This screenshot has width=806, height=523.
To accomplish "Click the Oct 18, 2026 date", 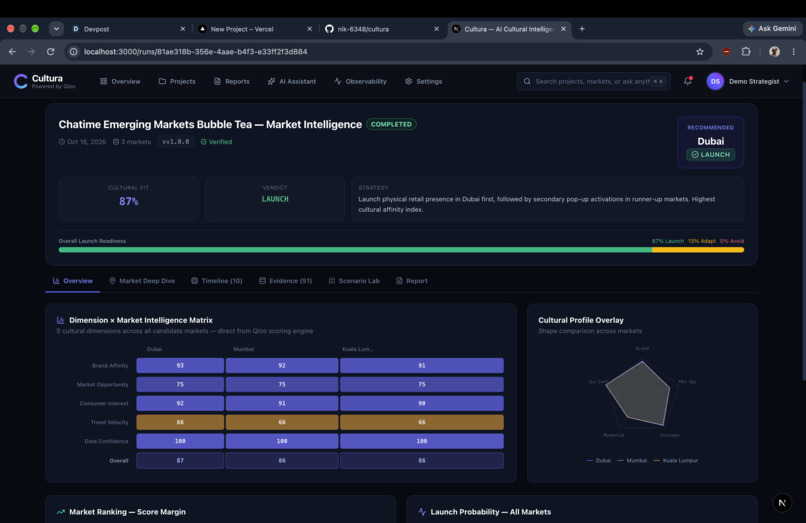I will pyautogui.click(x=82, y=142).
